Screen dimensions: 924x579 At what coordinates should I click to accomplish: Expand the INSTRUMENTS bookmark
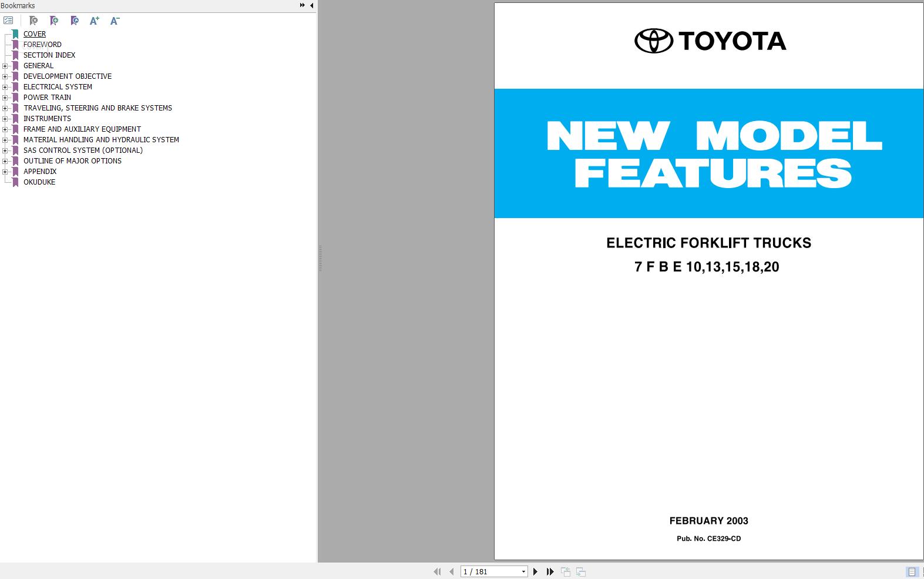click(5, 119)
